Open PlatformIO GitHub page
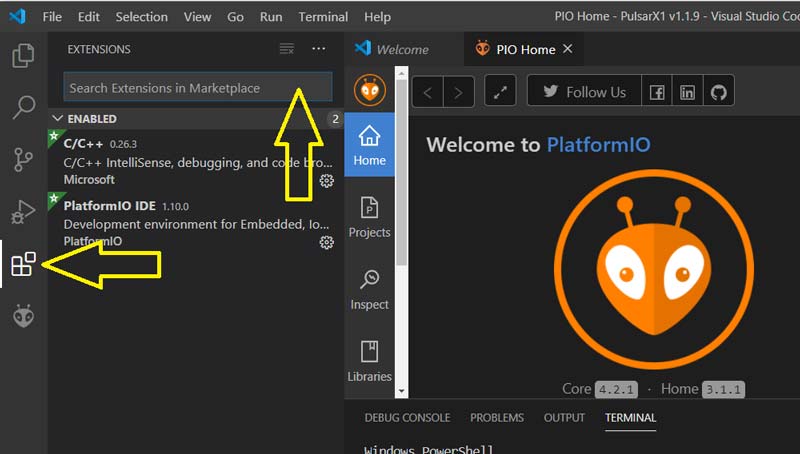 pyautogui.click(x=718, y=92)
